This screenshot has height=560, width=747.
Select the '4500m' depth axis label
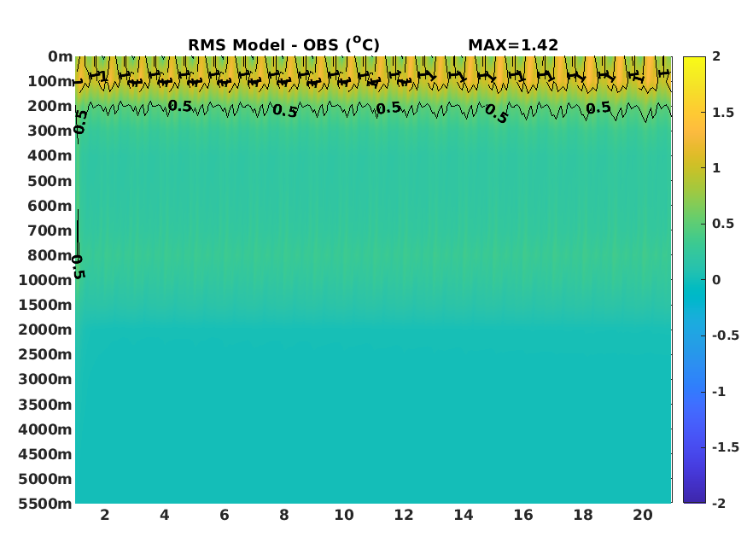45,454
